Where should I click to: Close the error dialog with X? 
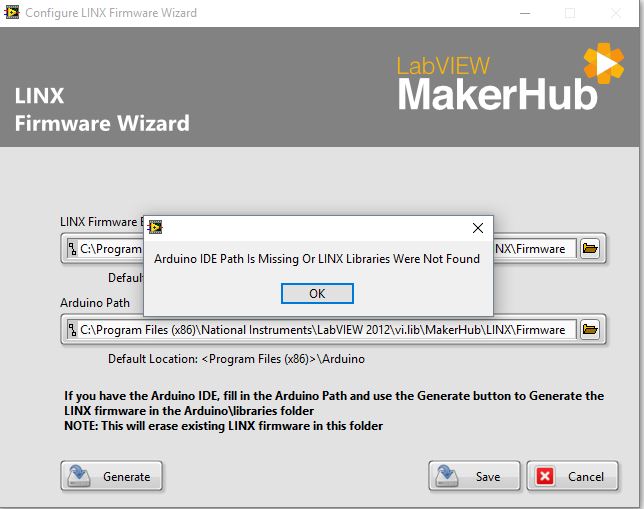point(478,228)
